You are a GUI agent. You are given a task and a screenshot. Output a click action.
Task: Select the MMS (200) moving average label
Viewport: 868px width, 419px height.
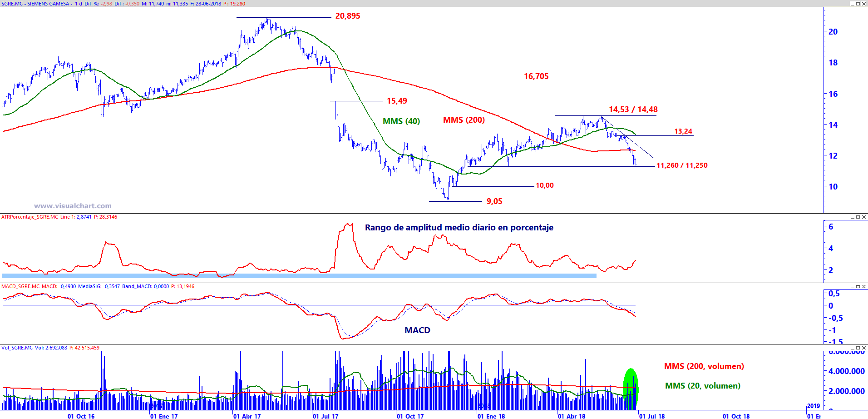[464, 120]
